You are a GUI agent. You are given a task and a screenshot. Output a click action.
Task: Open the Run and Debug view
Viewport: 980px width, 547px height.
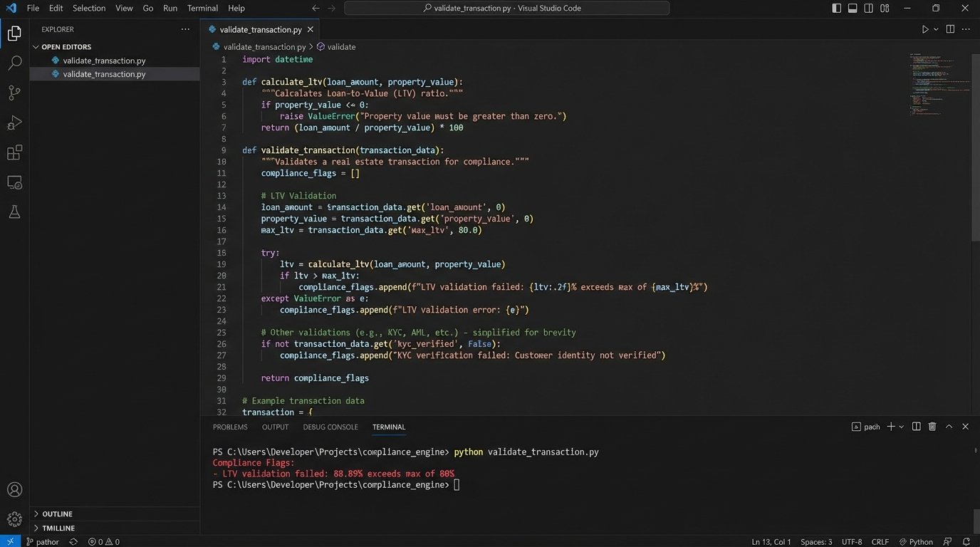point(14,123)
